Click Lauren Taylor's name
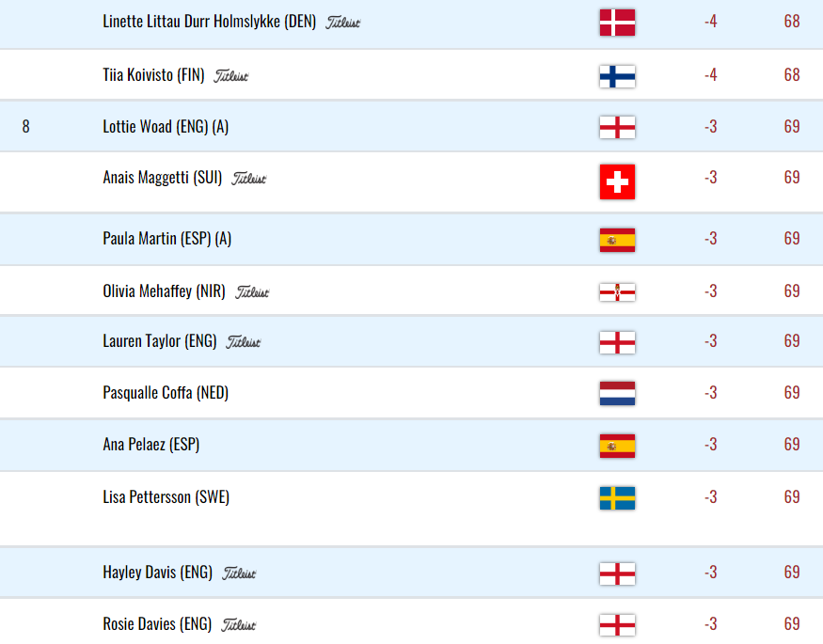 click(160, 341)
